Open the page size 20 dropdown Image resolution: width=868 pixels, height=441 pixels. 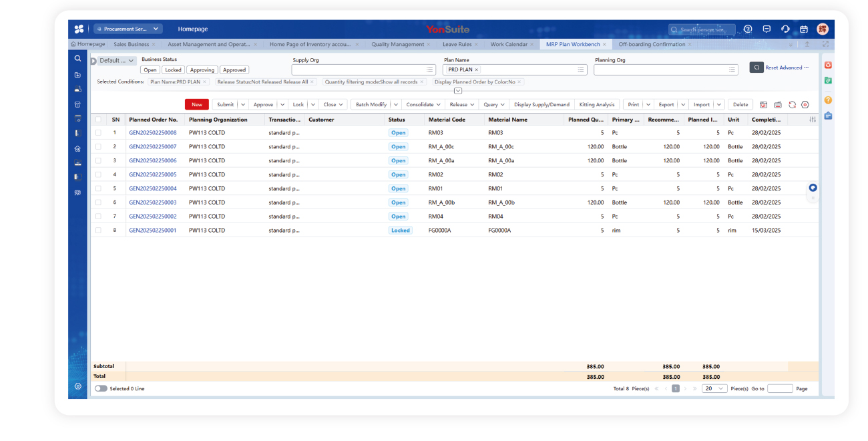coord(714,388)
